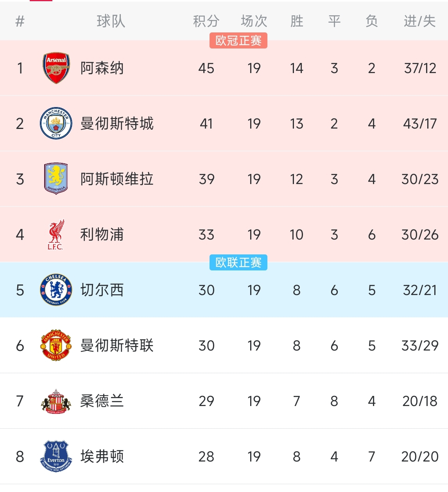
Task: Open team name 曼彻斯特城
Action: click(x=117, y=123)
